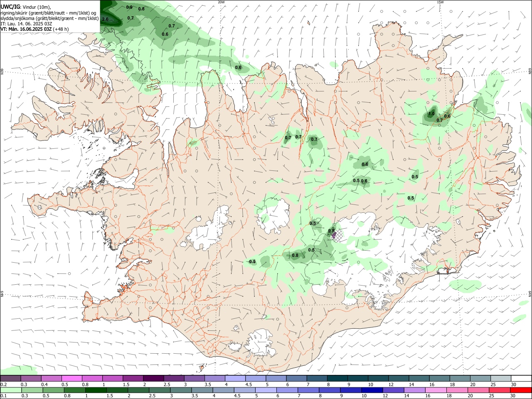Viewport: 532px width, 399px height.
Task: Click the '2.6' precipitation value label
Action: [105, 19]
